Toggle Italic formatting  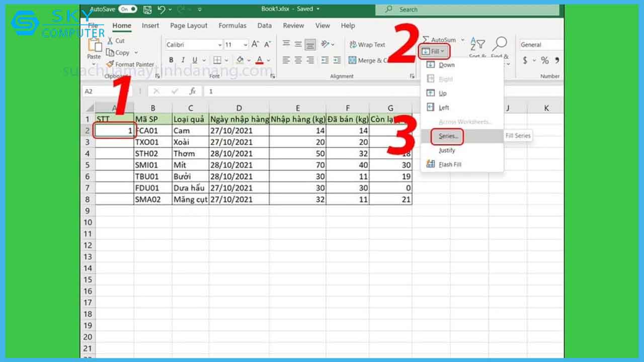183,60
